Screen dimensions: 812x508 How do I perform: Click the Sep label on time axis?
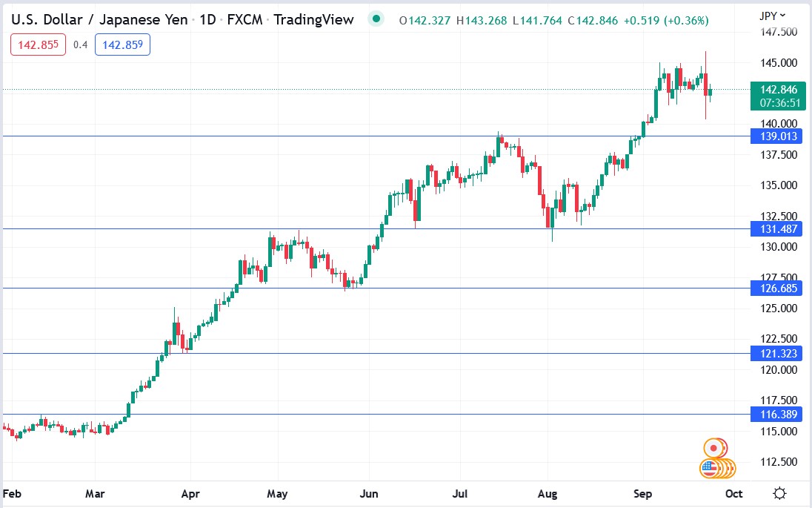[x=642, y=493]
